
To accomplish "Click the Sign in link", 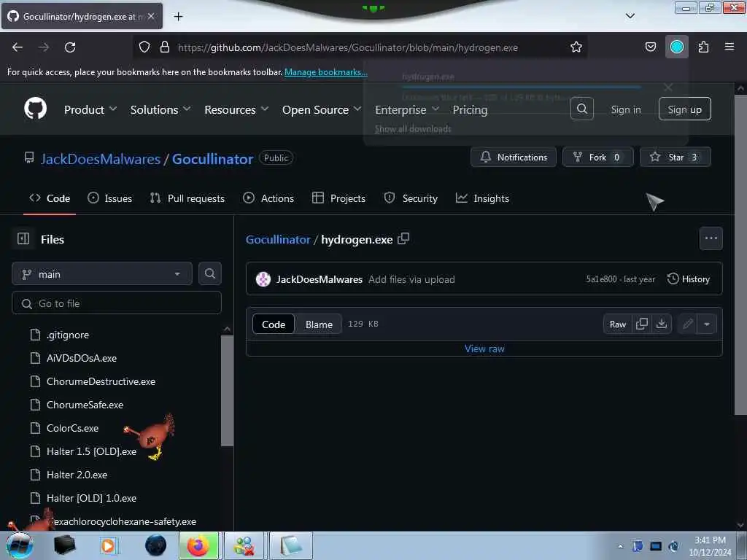I will pyautogui.click(x=625, y=109).
